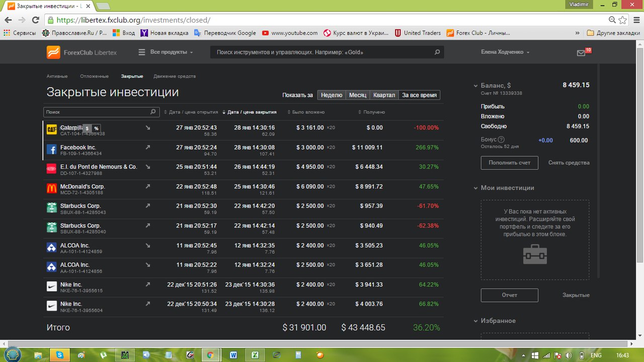Open the Windows Start button

click(x=12, y=354)
